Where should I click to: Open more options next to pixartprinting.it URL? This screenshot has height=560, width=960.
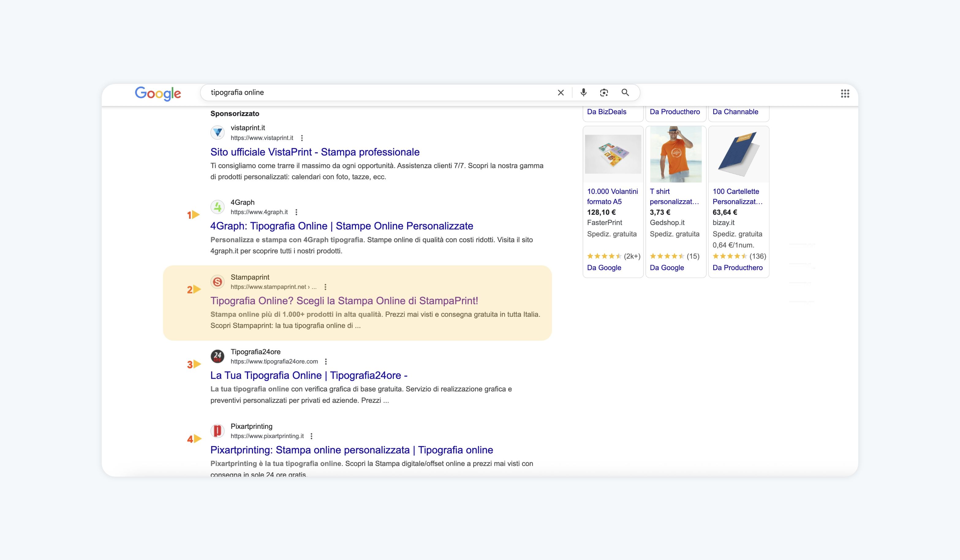click(x=311, y=436)
